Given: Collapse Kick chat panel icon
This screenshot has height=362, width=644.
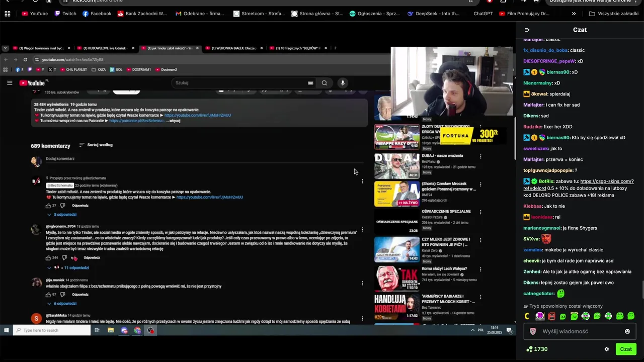Looking at the screenshot, I should [527, 30].
